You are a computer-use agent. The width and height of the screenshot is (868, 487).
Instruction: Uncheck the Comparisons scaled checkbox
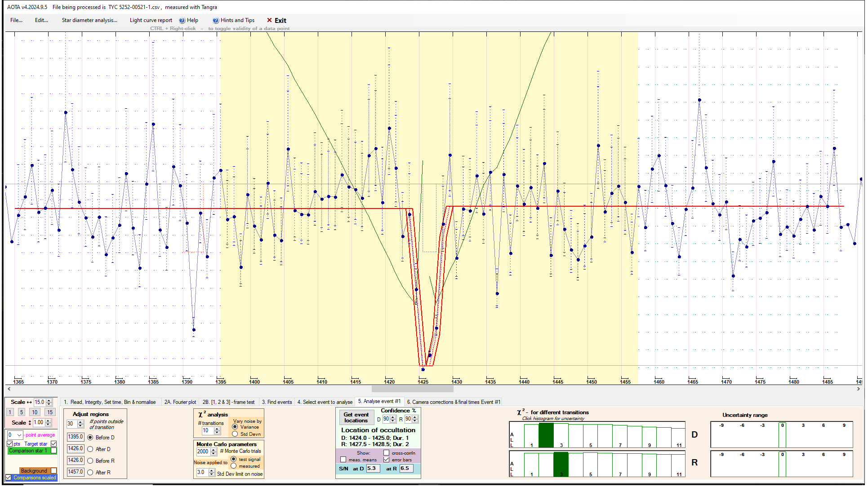(x=9, y=478)
